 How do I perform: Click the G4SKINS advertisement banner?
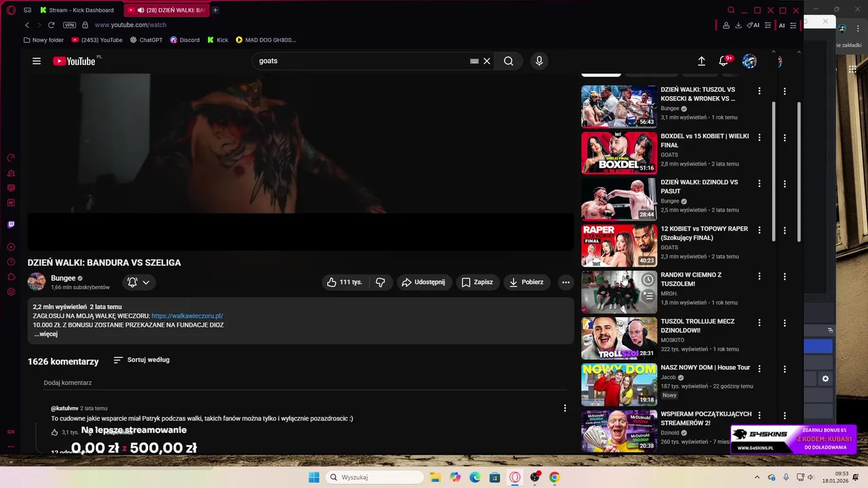tap(794, 439)
